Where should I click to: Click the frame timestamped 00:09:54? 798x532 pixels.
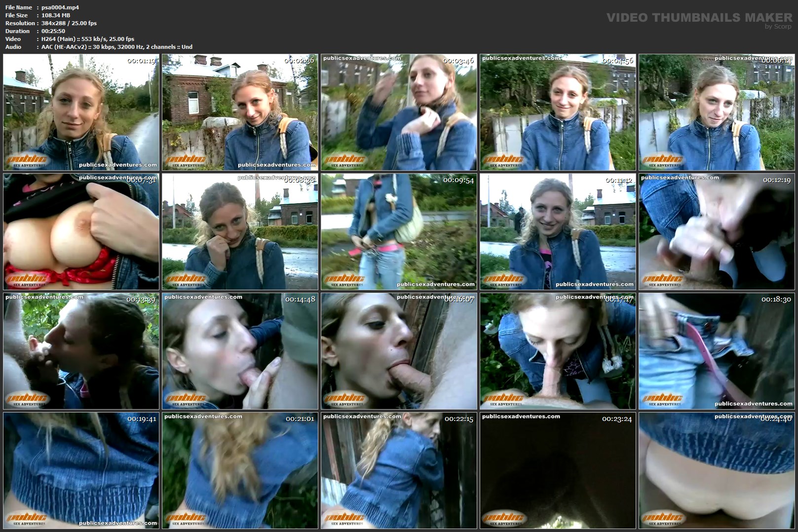coord(399,231)
